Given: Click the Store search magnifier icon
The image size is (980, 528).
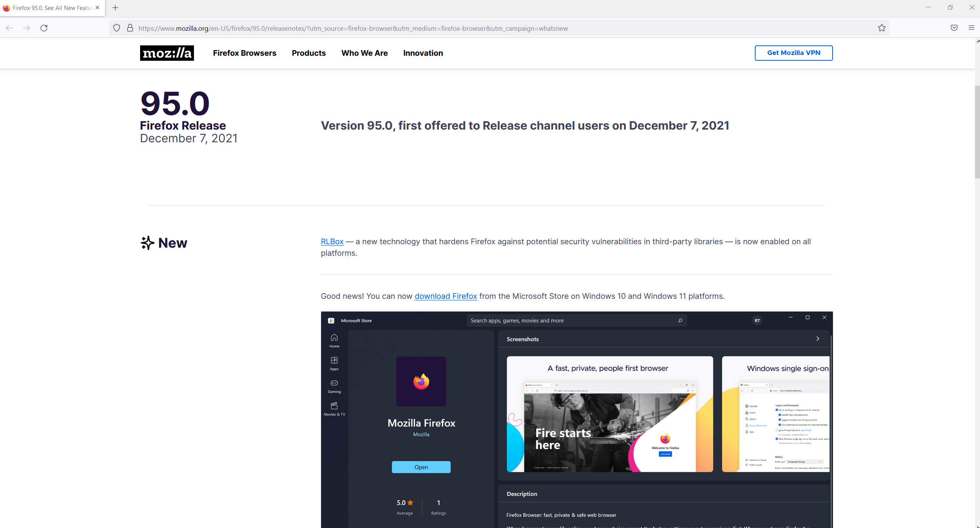Looking at the screenshot, I should pyautogui.click(x=680, y=320).
